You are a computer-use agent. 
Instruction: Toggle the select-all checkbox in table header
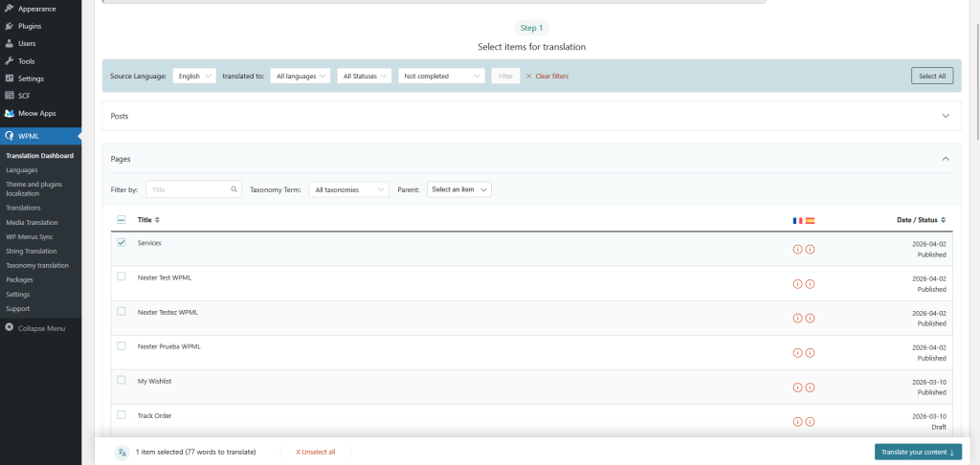pyautogui.click(x=122, y=220)
